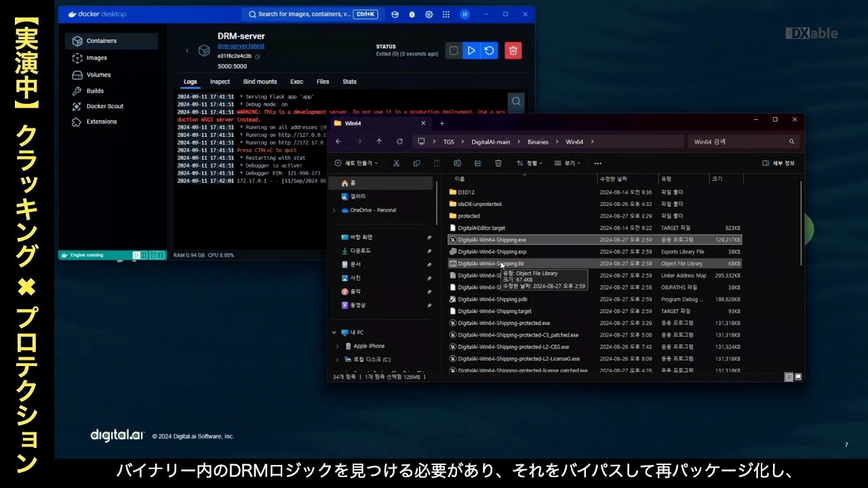Open the 새로 만들기 dropdown
The height and width of the screenshot is (488, 868).
pyautogui.click(x=356, y=163)
